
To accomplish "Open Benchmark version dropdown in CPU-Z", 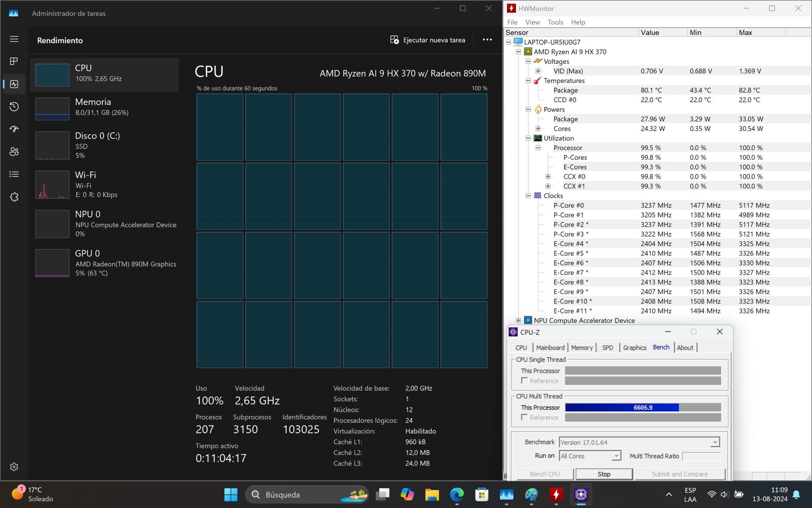I will (x=639, y=443).
